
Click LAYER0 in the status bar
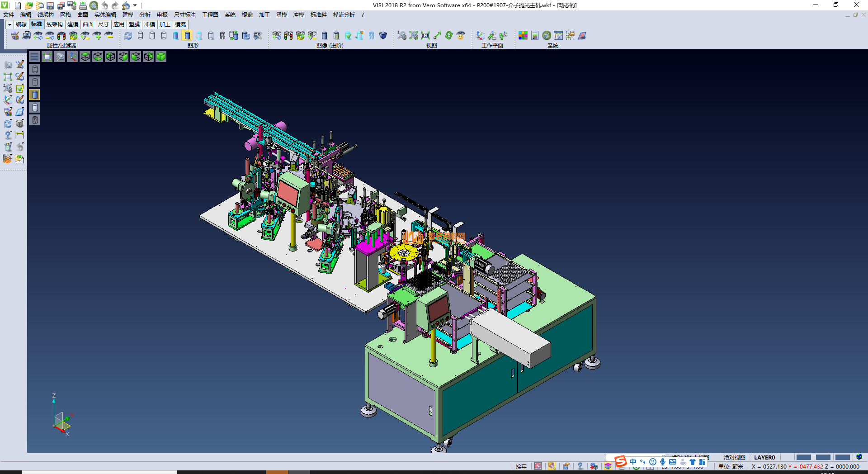pyautogui.click(x=764, y=457)
